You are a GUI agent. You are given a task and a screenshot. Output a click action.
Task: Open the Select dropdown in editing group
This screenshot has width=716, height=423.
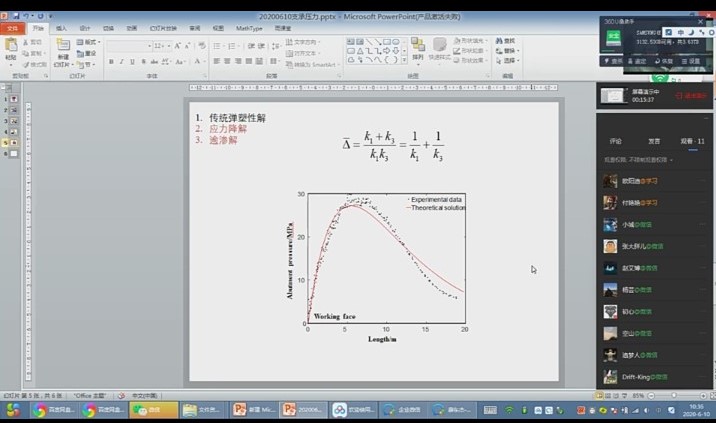coord(507,60)
